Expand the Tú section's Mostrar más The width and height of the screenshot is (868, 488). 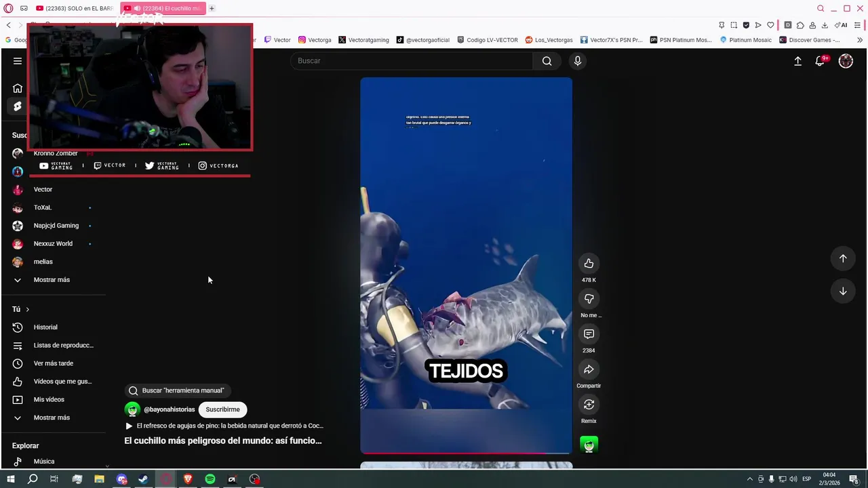(52, 418)
